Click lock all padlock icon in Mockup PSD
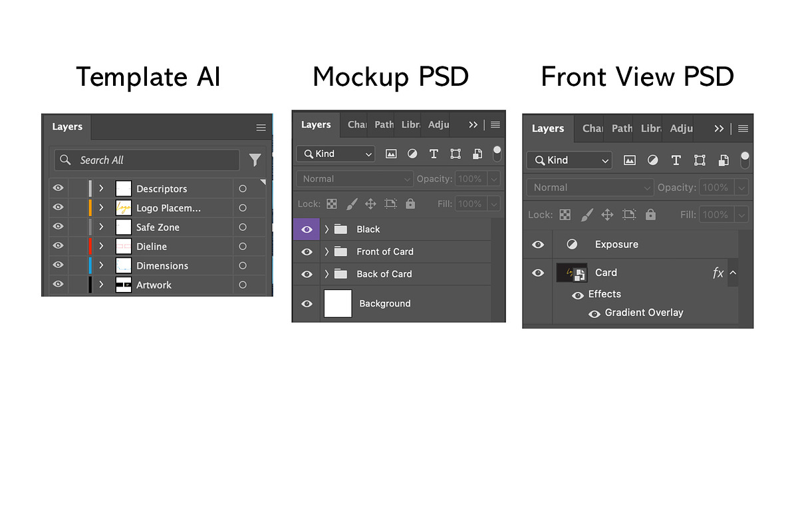The height and width of the screenshot is (532, 798). (410, 203)
